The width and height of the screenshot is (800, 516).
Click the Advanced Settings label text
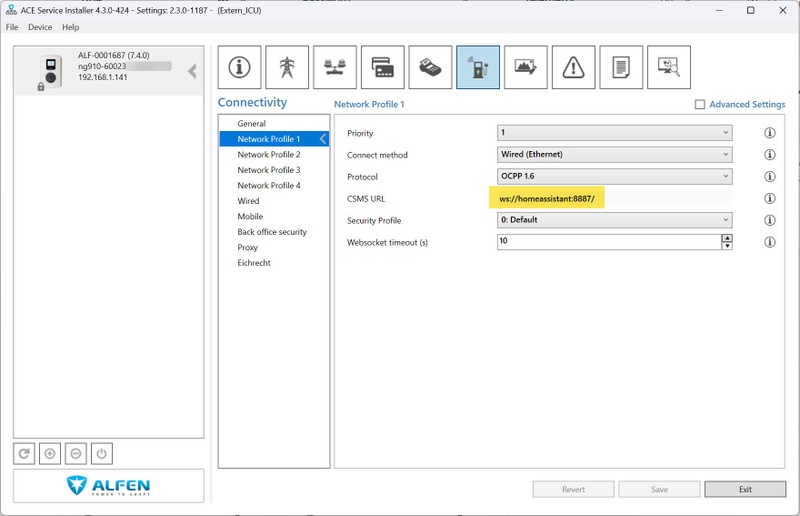[747, 104]
